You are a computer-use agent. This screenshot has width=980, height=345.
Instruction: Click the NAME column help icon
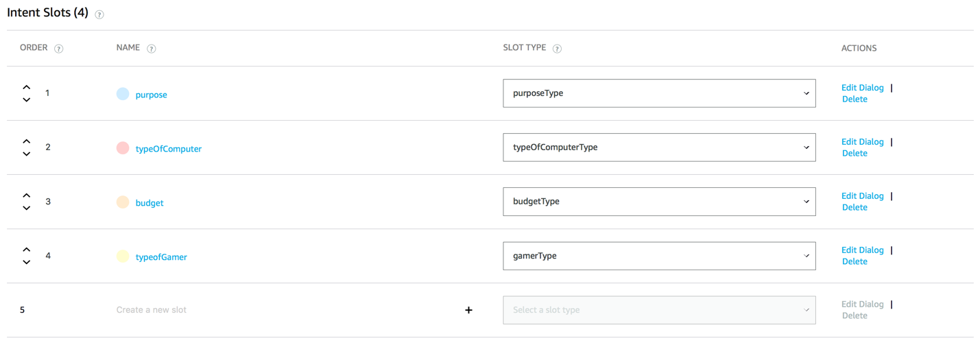152,49
